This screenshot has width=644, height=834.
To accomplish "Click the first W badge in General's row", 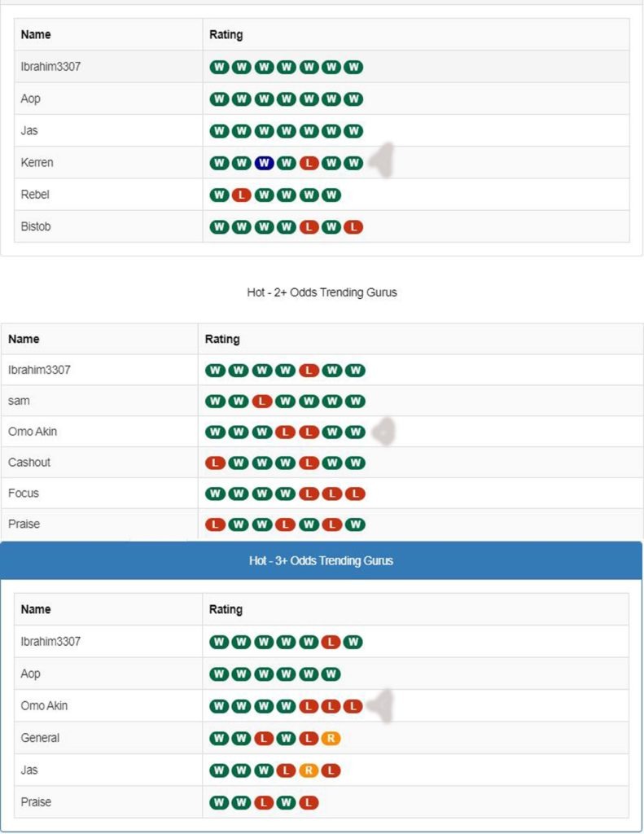I will tap(219, 738).
